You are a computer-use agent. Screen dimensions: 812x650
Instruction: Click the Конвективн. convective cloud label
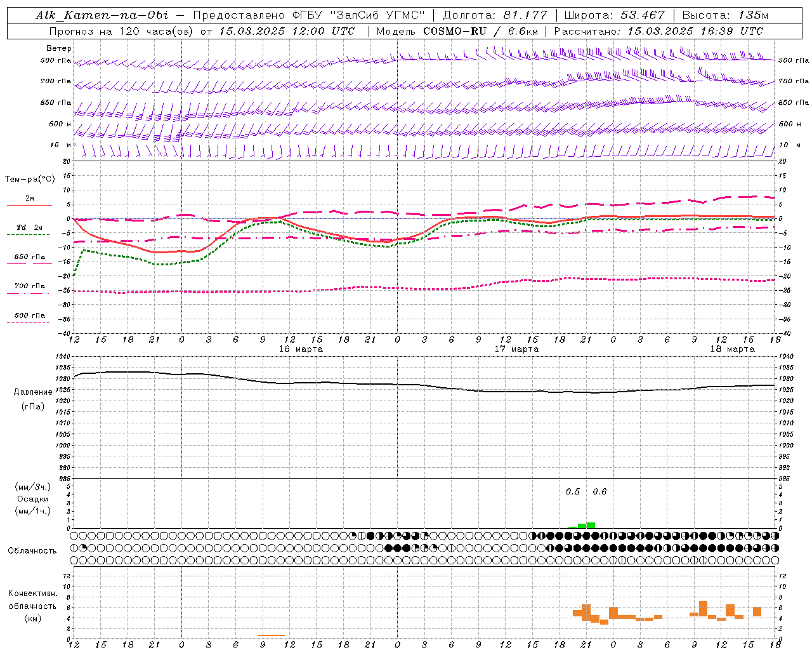pos(33,594)
